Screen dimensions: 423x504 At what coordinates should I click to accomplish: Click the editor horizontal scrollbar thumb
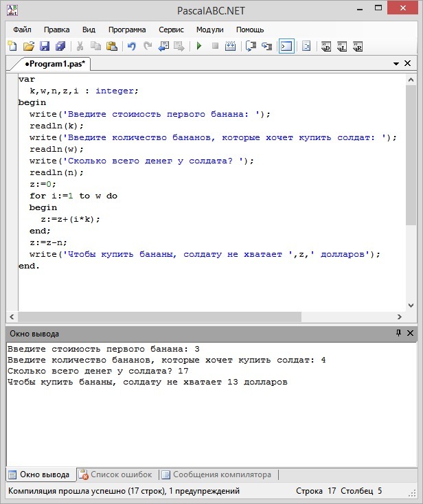[x=160, y=317]
